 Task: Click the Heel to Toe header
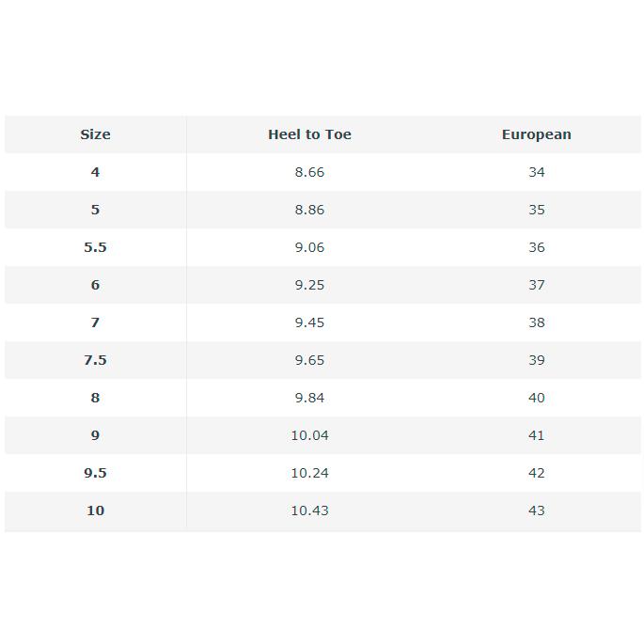309,134
